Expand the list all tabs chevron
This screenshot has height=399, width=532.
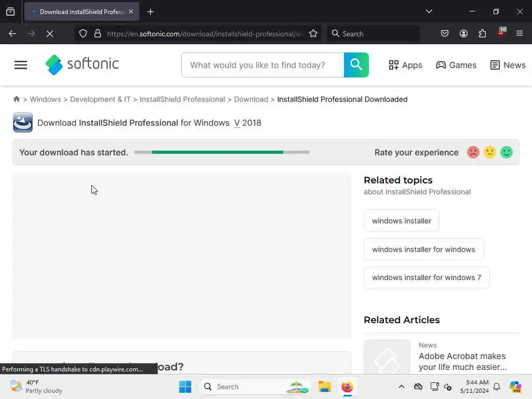tap(429, 11)
